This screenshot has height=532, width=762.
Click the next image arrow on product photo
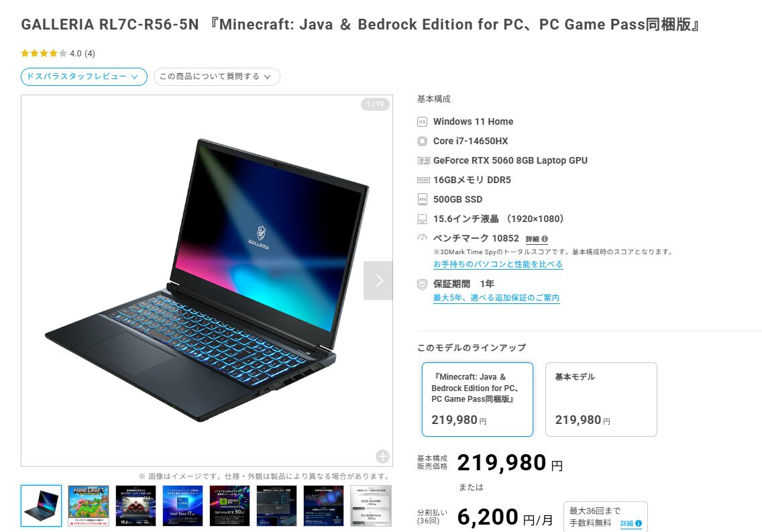pos(378,280)
